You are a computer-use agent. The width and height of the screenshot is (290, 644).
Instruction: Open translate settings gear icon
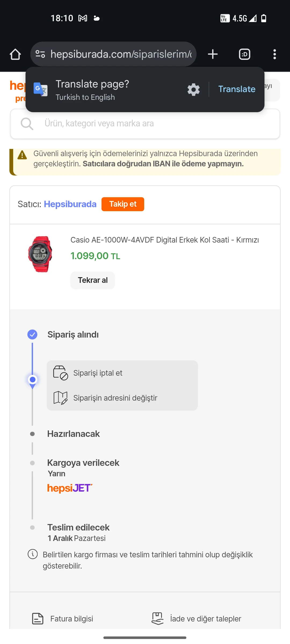(193, 89)
